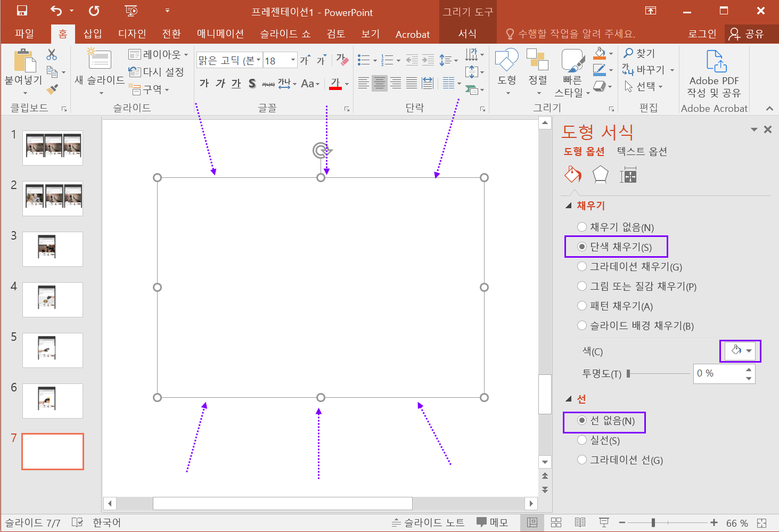
Task: Select No line (선 없음) option
Action: click(606, 421)
